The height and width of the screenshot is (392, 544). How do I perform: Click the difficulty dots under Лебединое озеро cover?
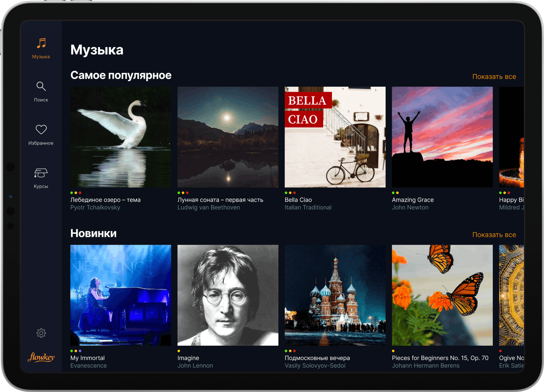76,193
